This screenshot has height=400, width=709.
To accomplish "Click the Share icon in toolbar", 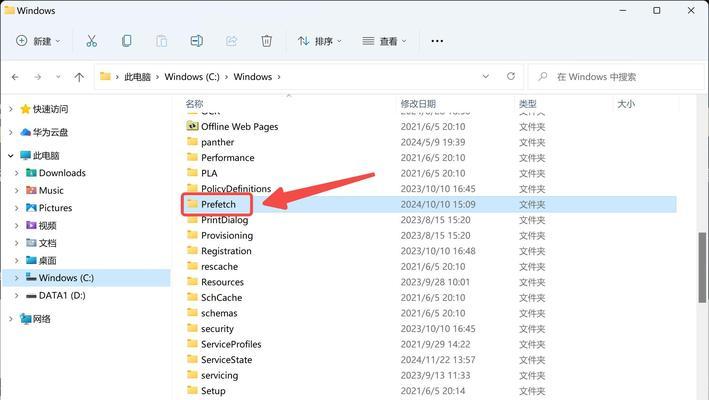I will tap(232, 41).
